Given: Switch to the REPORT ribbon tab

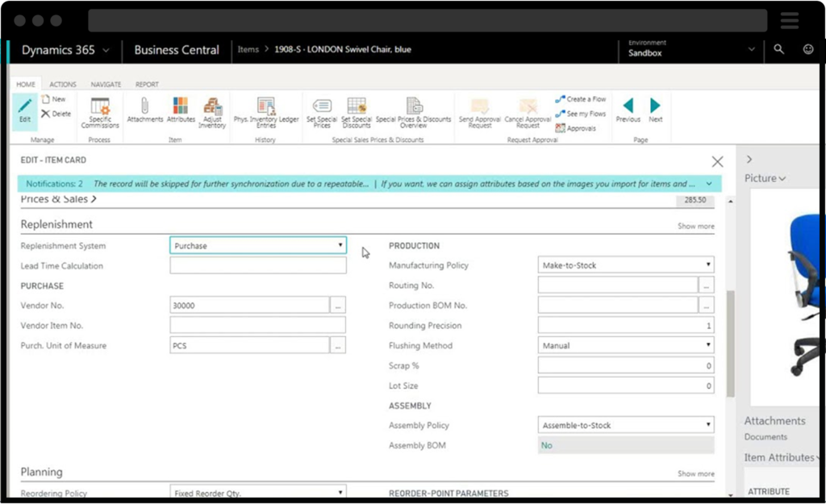Looking at the screenshot, I should pyautogui.click(x=147, y=84).
